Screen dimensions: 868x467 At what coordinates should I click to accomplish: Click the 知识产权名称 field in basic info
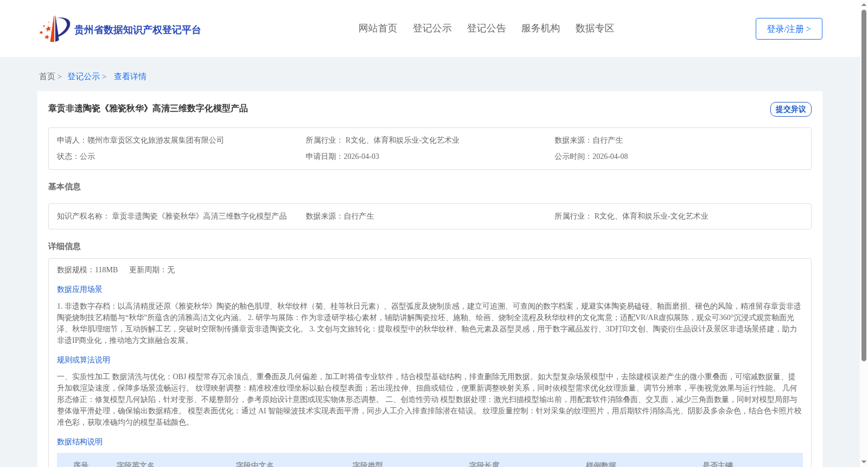point(172,216)
